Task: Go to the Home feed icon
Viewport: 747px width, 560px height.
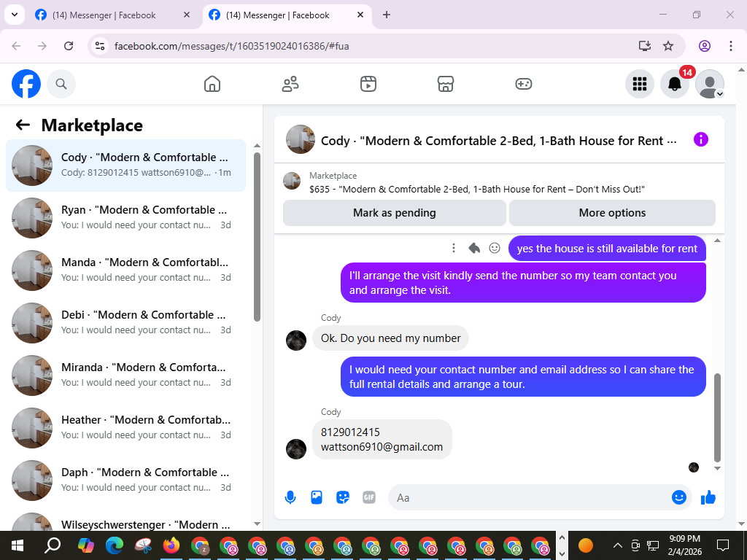Action: pyautogui.click(x=212, y=85)
